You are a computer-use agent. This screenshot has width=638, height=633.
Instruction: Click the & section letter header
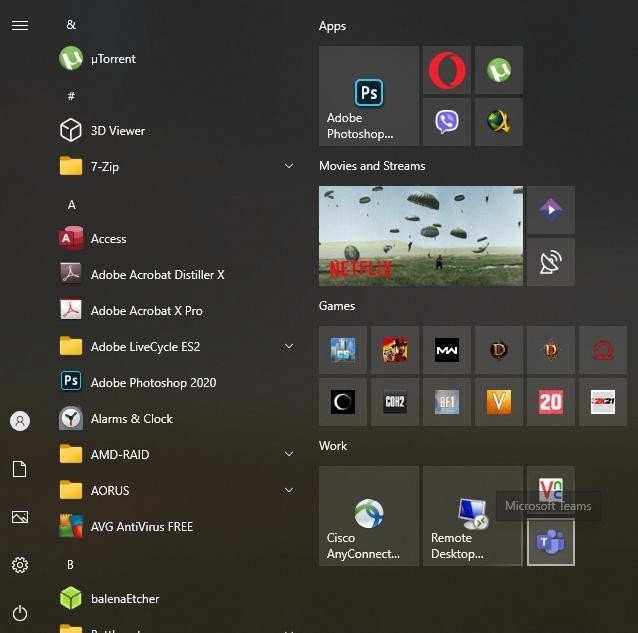point(71,25)
